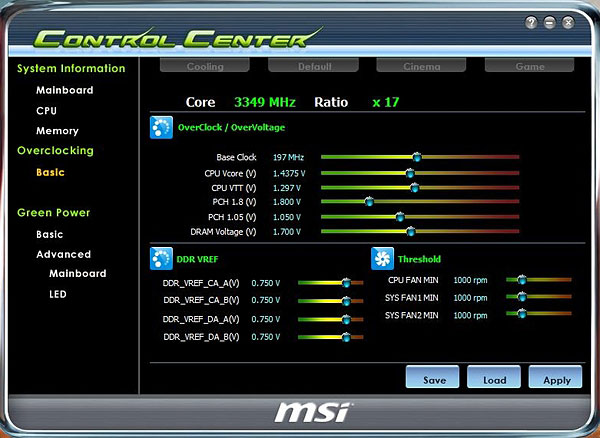The image size is (600, 438).
Task: Select the Cooling profile tab
Action: [205, 65]
